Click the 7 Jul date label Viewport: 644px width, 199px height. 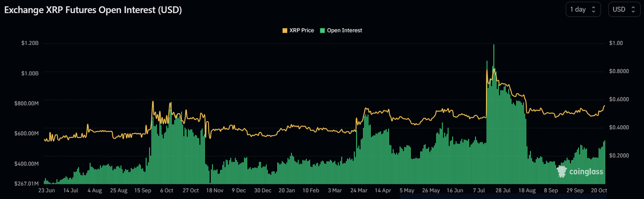tap(479, 191)
